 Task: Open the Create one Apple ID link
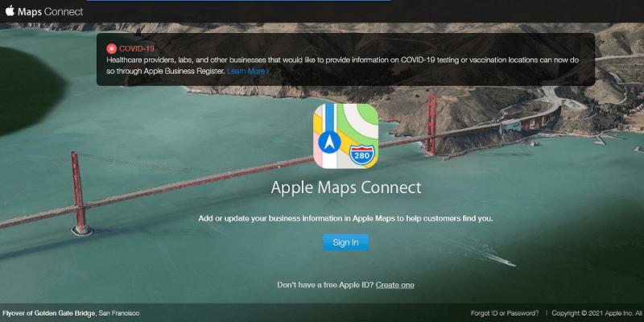pyautogui.click(x=394, y=285)
